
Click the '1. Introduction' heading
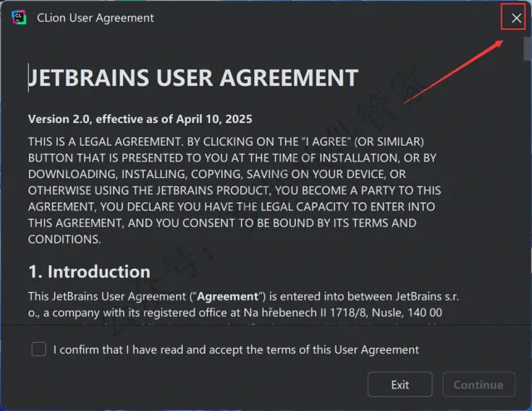click(89, 272)
